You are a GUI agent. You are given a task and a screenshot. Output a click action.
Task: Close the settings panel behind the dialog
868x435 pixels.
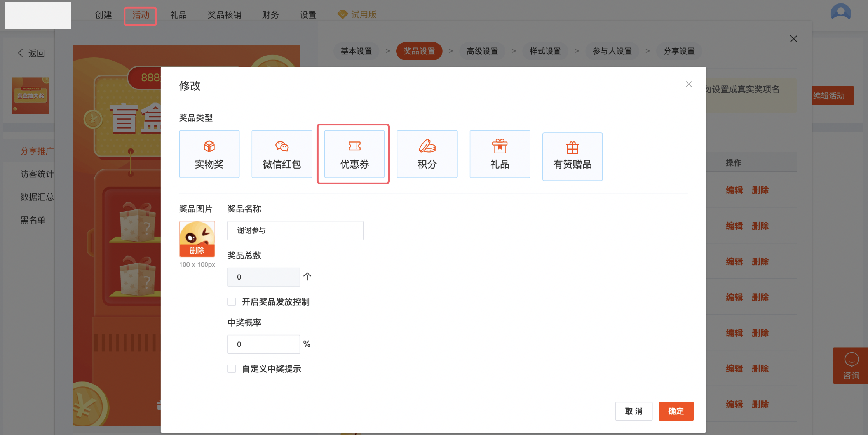click(793, 39)
